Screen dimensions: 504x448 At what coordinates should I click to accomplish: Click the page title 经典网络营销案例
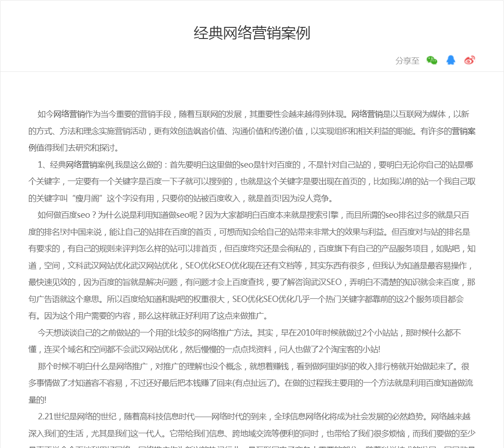pos(252,33)
